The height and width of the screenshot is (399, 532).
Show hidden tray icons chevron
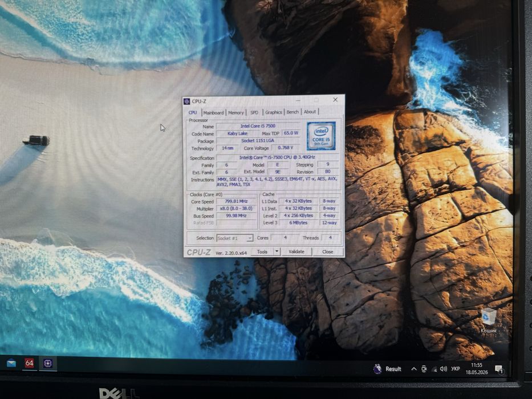tap(414, 369)
